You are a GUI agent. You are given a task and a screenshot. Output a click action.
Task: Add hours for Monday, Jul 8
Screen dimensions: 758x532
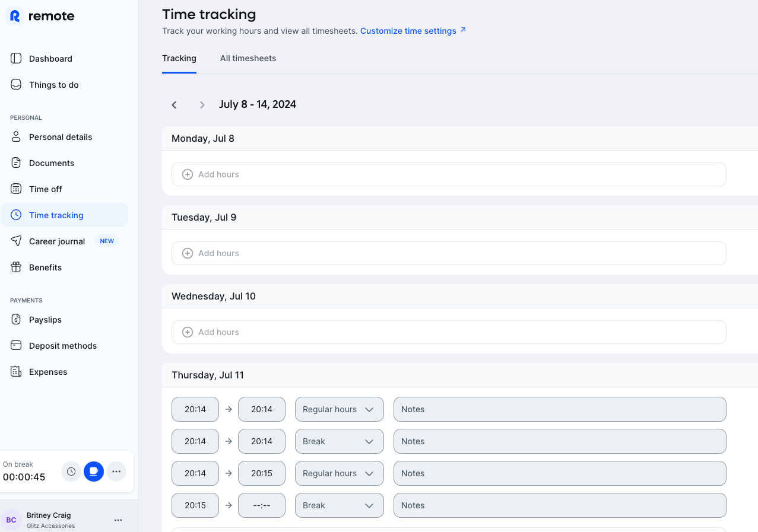pos(448,174)
